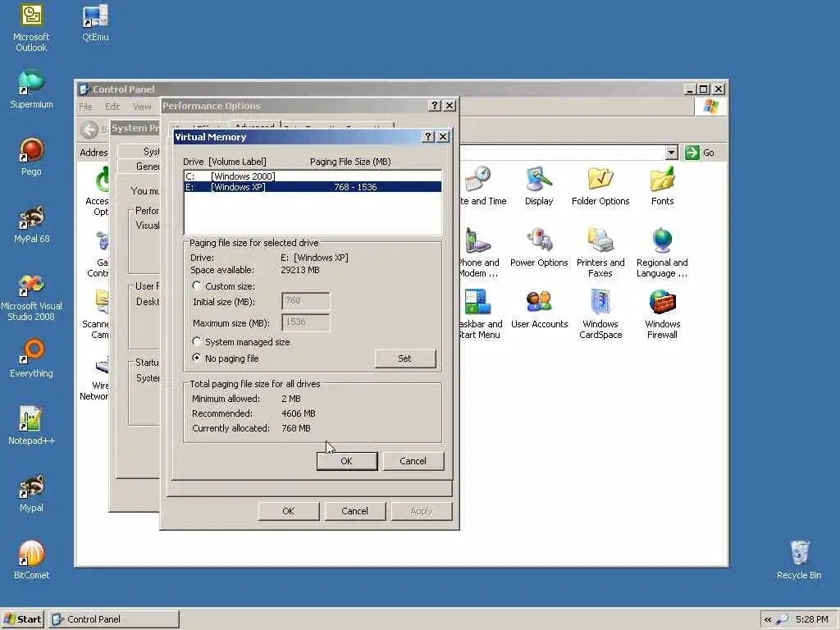Viewport: 840px width, 630px height.
Task: Click Virtual Memory help question button
Action: click(x=427, y=137)
